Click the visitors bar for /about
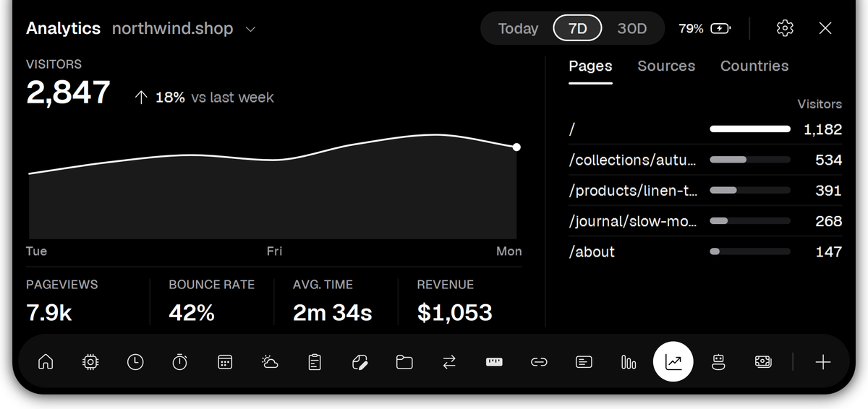The width and height of the screenshot is (868, 409). click(750, 251)
